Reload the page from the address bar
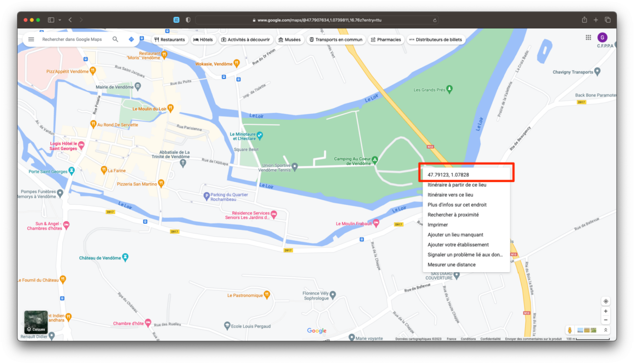 [x=434, y=20]
